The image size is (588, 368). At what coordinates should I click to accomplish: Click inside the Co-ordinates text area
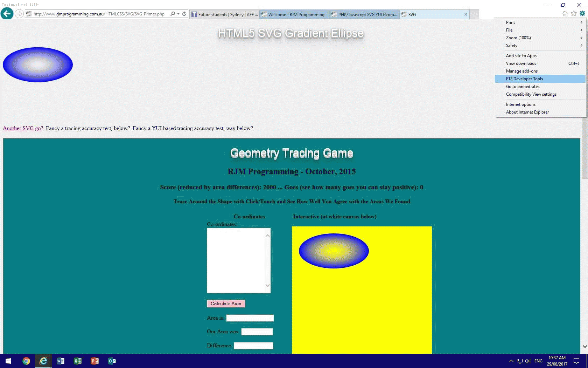(x=238, y=260)
